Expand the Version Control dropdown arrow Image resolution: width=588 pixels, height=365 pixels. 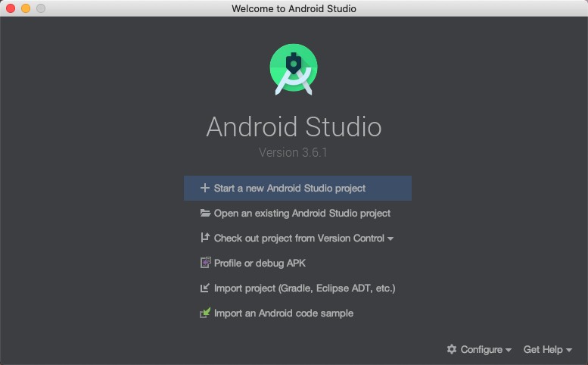tap(390, 239)
